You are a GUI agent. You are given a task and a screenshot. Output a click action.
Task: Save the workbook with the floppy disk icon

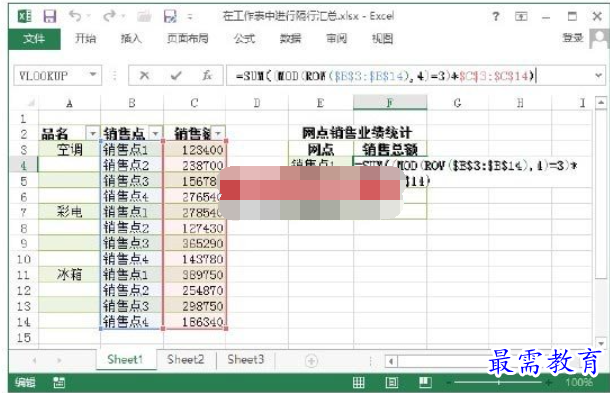pyautogui.click(x=49, y=16)
